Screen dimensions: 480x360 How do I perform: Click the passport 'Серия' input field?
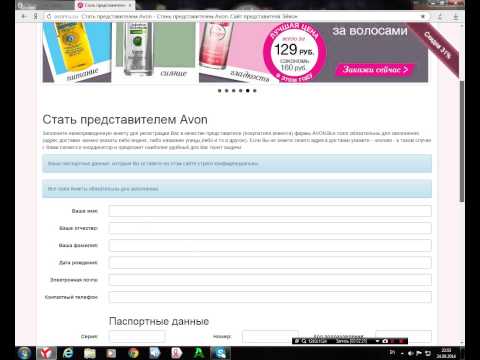(x=137, y=337)
